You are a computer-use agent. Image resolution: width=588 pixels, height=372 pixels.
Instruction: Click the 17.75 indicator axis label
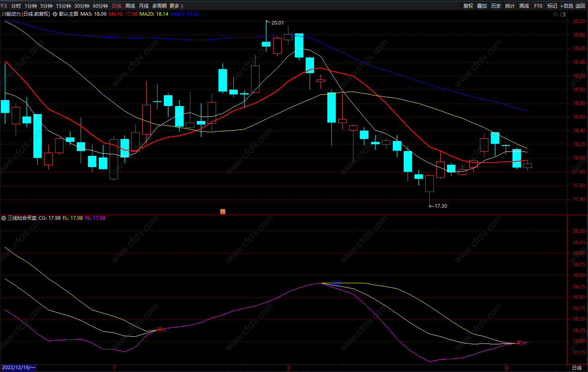[x=579, y=353]
